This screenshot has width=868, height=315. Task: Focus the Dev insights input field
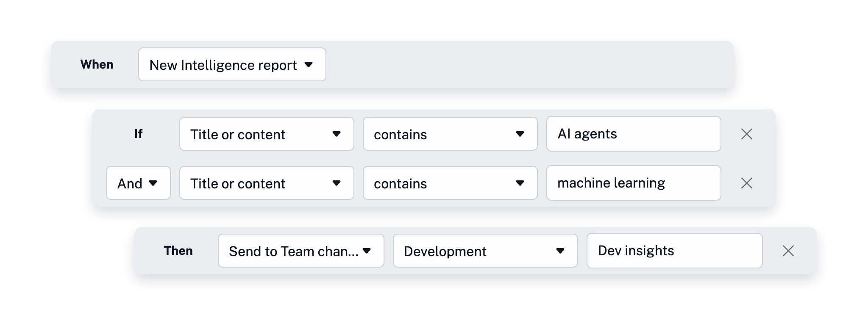(x=674, y=251)
